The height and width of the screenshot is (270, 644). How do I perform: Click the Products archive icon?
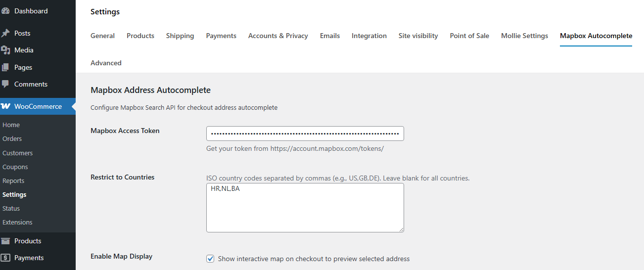tap(5, 241)
